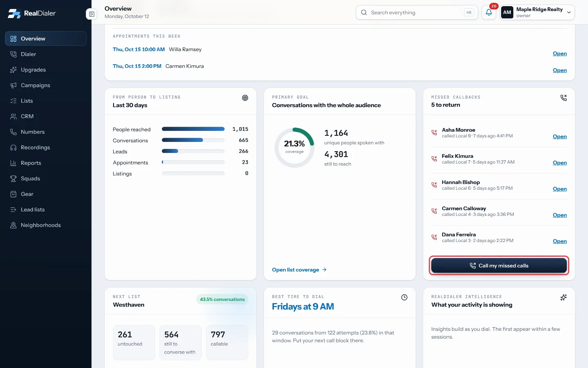Screen dimensions: 588x368
Task: Click the missed call icon beside Felix Kimura
Action: point(434,159)
